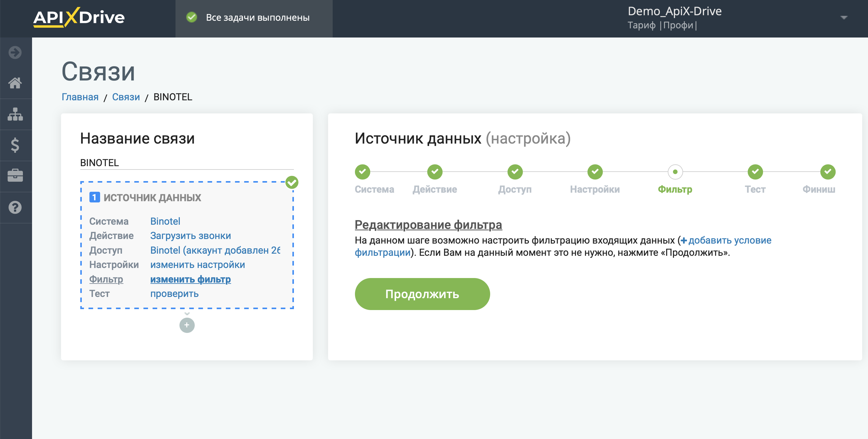Select current Фильтр step circle
868x439 pixels.
[675, 172]
